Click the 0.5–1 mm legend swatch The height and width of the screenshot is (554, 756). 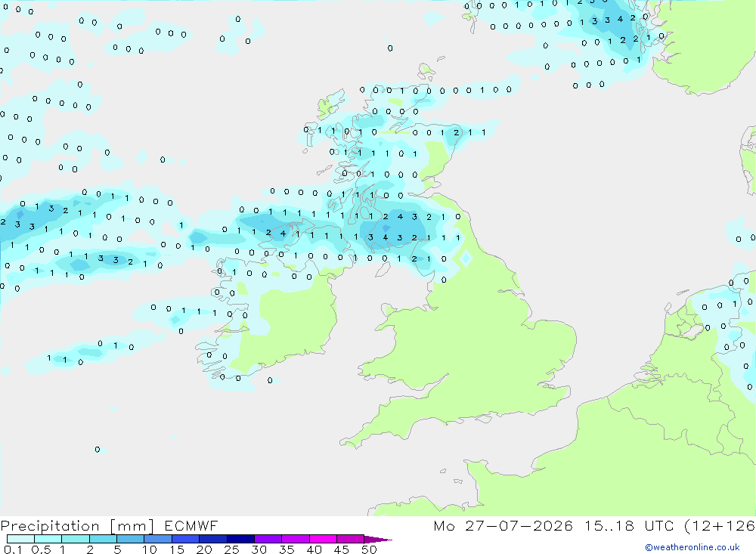click(x=48, y=539)
